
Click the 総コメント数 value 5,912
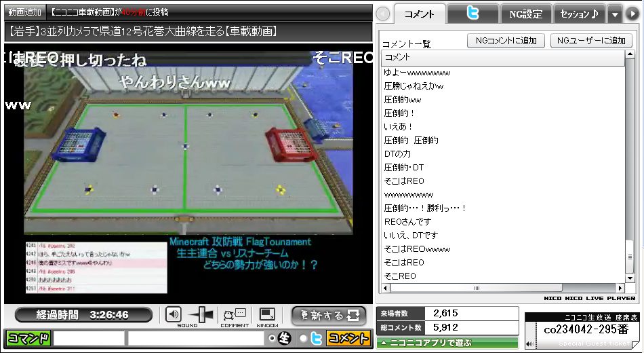click(445, 327)
